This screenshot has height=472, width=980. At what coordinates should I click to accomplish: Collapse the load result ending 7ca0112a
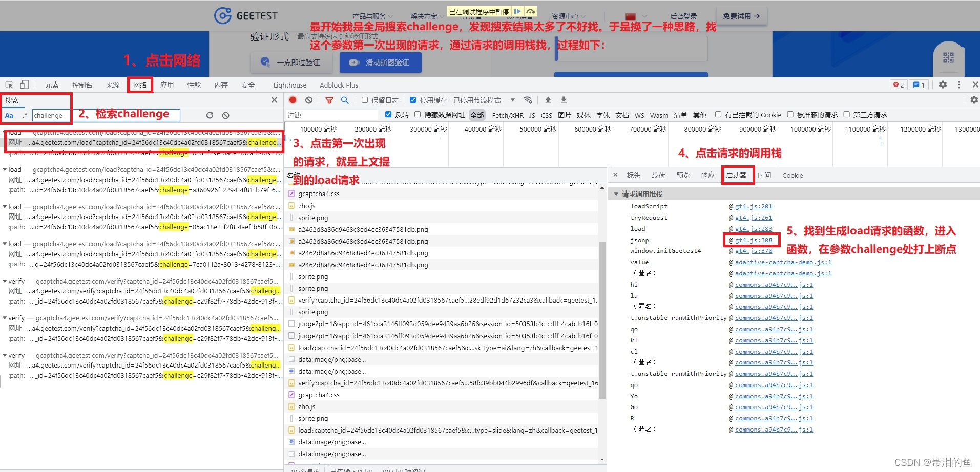click(x=5, y=244)
